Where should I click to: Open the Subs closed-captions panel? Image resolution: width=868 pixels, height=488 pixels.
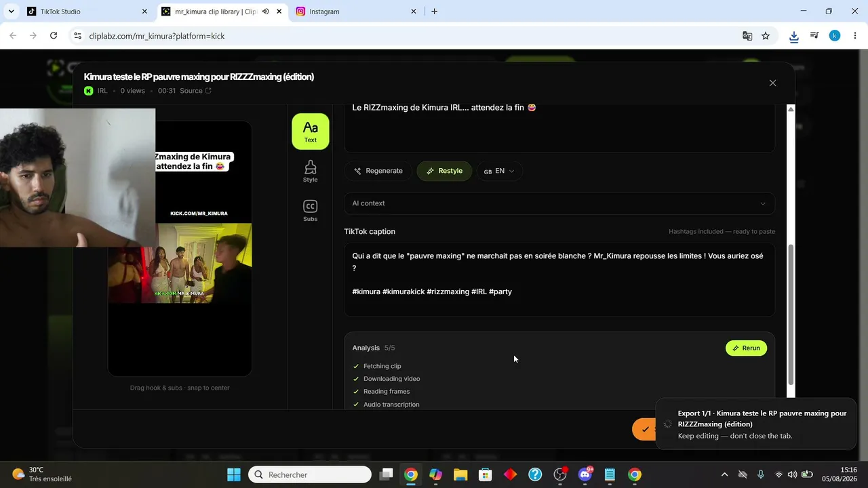click(311, 211)
